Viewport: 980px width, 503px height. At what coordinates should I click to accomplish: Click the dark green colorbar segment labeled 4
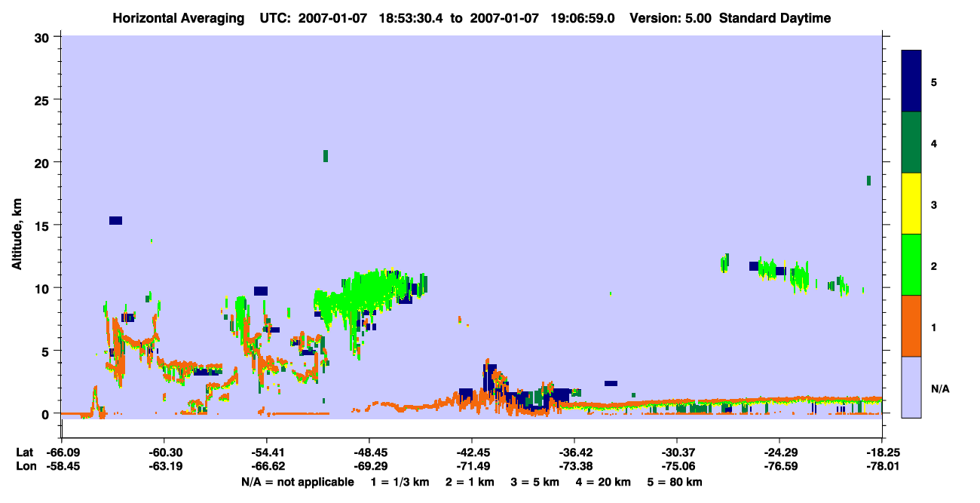(x=911, y=143)
